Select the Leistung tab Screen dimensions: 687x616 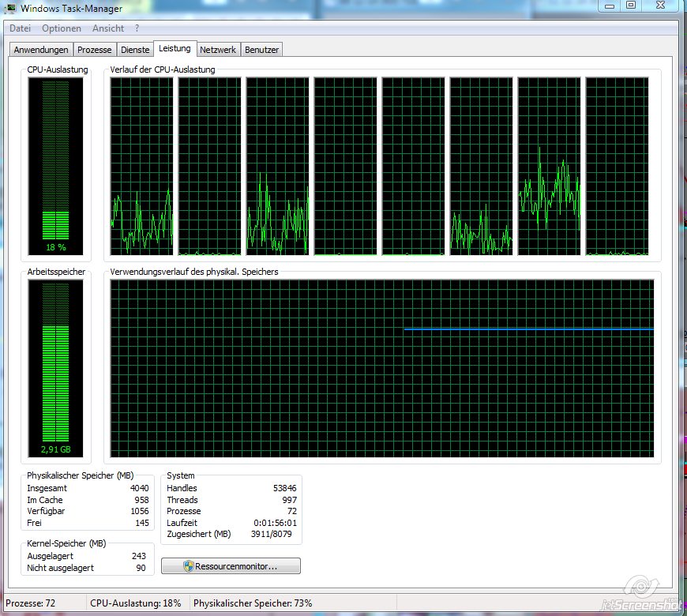(175, 49)
